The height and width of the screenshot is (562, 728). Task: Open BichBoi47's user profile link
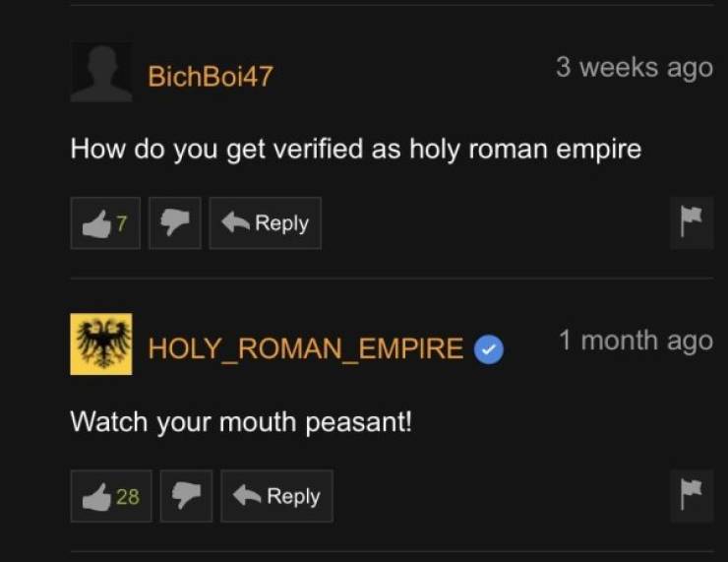[211, 76]
